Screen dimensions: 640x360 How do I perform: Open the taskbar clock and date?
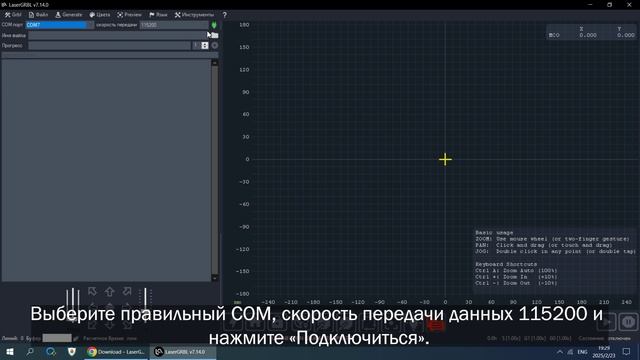click(604, 352)
